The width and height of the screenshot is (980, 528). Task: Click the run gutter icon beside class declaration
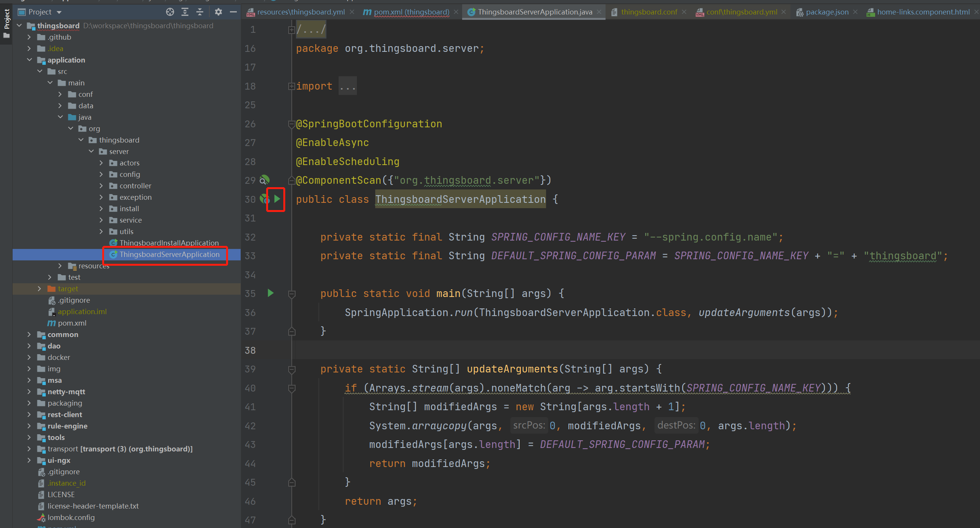277,199
